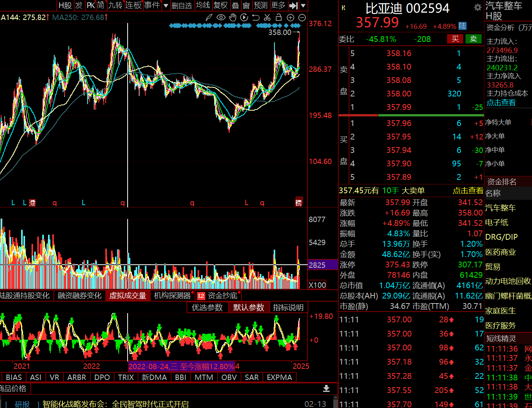Click the 叠 overlay button
This screenshot has height=408, width=532.
(236, 5)
